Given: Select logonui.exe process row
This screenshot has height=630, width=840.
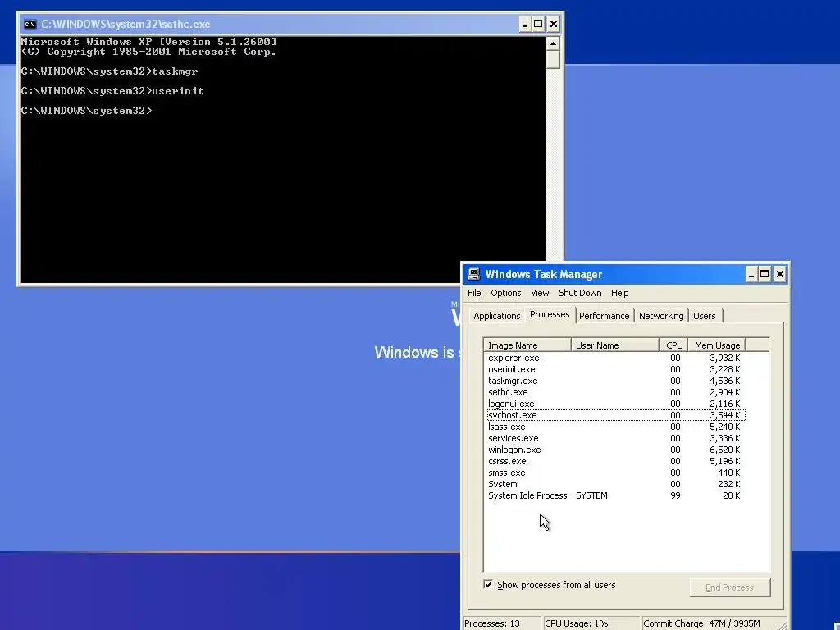Looking at the screenshot, I should (615, 404).
